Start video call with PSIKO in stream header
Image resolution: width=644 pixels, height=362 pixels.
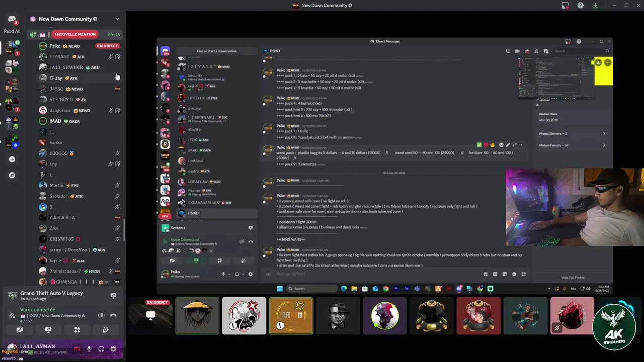pos(517,51)
